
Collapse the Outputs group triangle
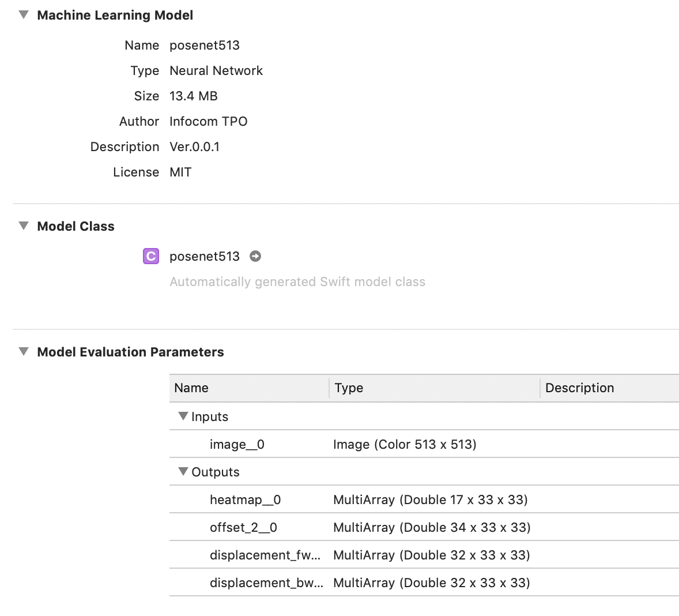[x=183, y=472]
